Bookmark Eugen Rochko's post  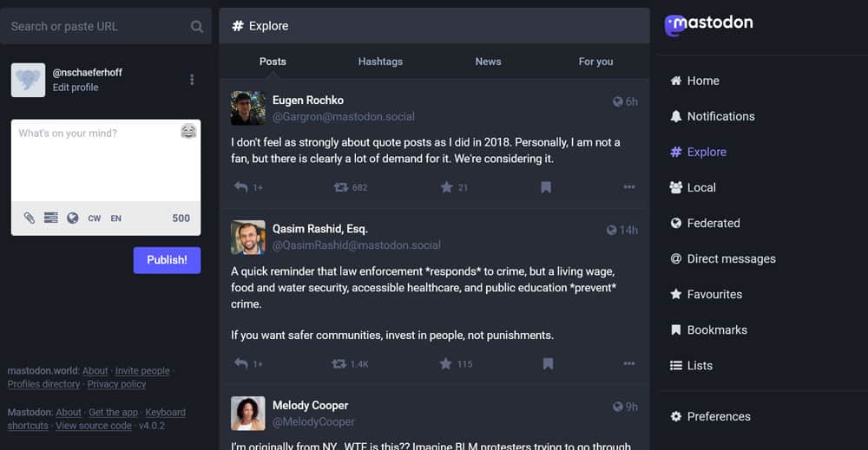[x=546, y=186]
